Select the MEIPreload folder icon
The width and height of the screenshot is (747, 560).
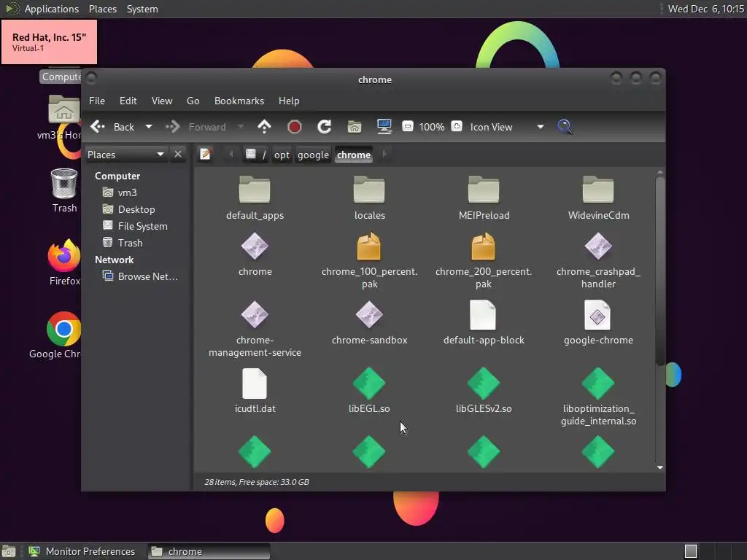[484, 190]
